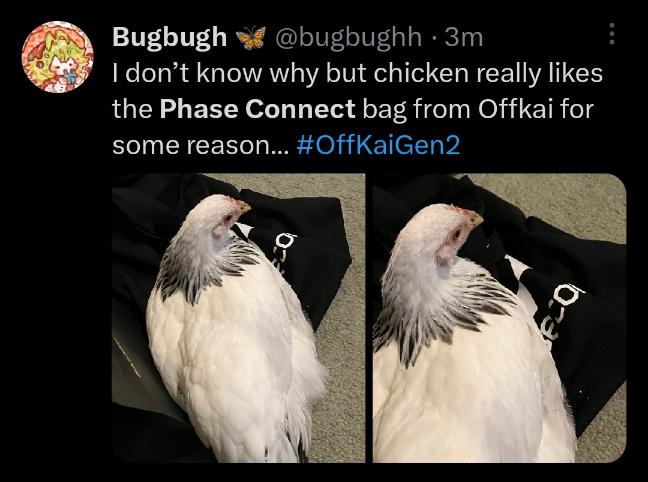Image resolution: width=648 pixels, height=482 pixels.
Task: Click the butterfly emoji beside Bugbugh
Action: (251, 38)
